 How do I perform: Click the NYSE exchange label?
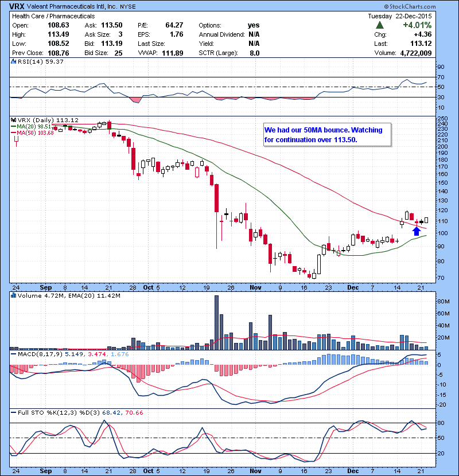tap(127, 7)
